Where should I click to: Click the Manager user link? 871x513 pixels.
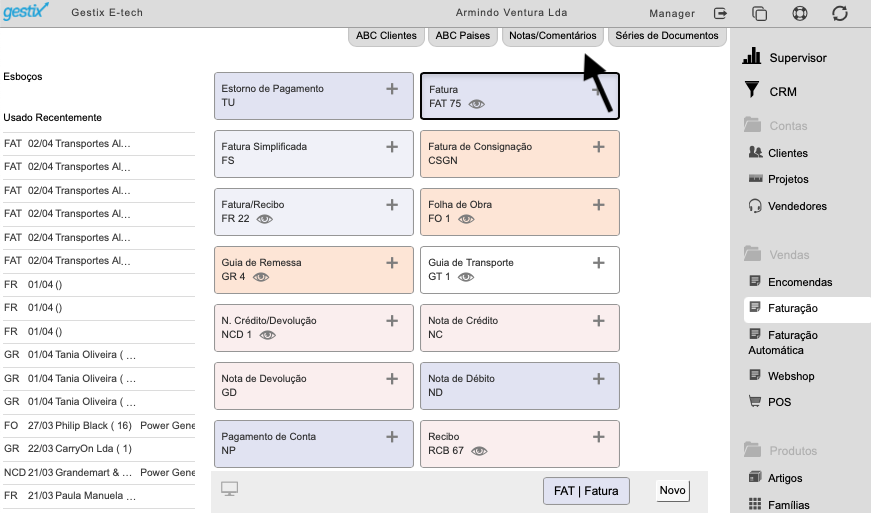[x=672, y=13]
